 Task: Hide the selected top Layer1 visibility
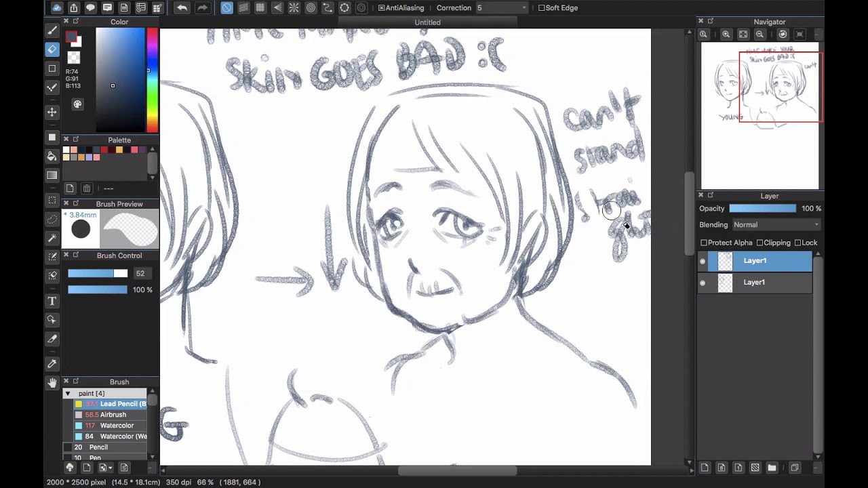(x=703, y=261)
